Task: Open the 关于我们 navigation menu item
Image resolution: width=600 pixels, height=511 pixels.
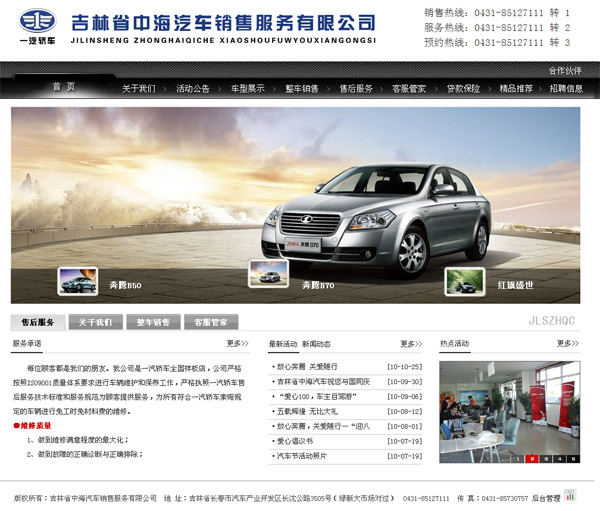Action: (x=139, y=88)
